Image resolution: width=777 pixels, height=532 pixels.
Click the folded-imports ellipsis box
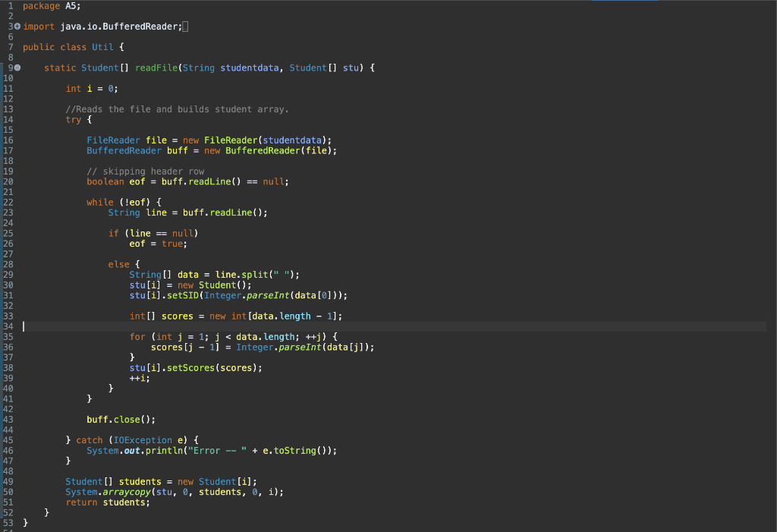[185, 27]
